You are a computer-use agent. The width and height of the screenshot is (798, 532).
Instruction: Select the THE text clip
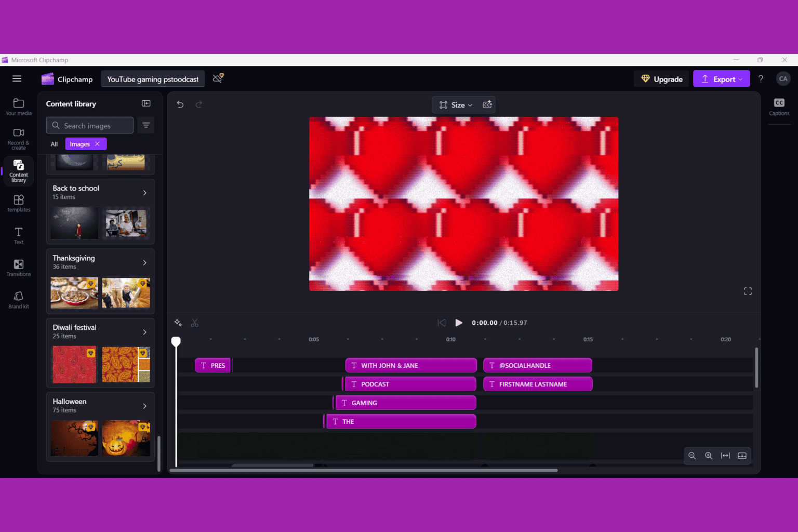click(401, 421)
